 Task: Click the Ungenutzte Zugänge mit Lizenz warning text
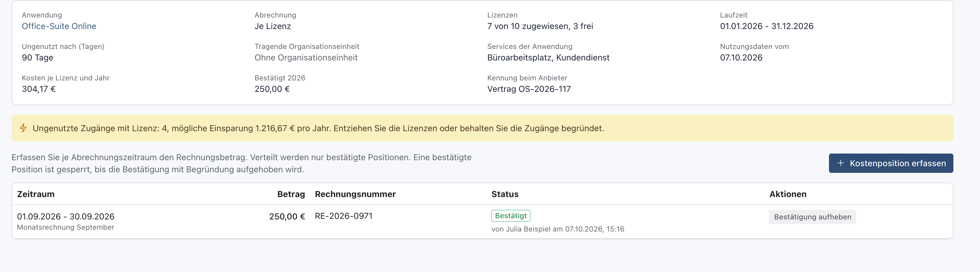318,128
